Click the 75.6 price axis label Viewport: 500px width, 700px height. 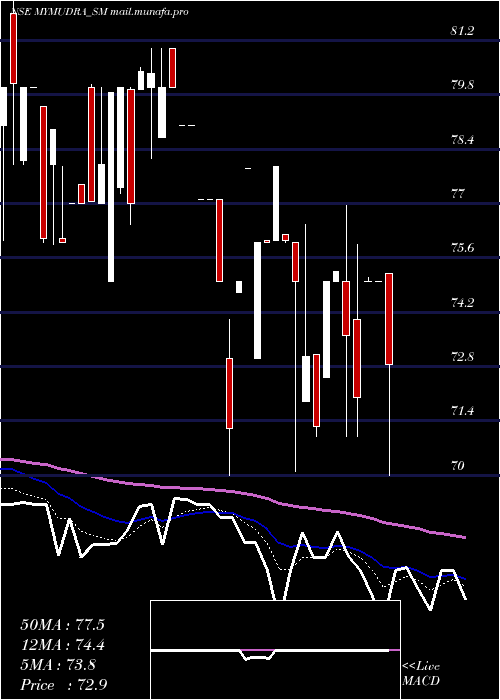tap(462, 248)
